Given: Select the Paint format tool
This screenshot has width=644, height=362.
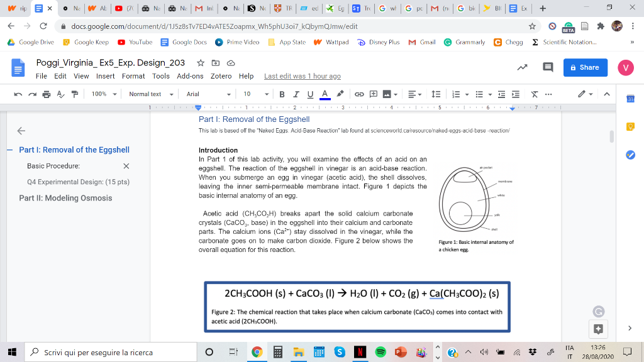Looking at the screenshot, I should (x=75, y=94).
